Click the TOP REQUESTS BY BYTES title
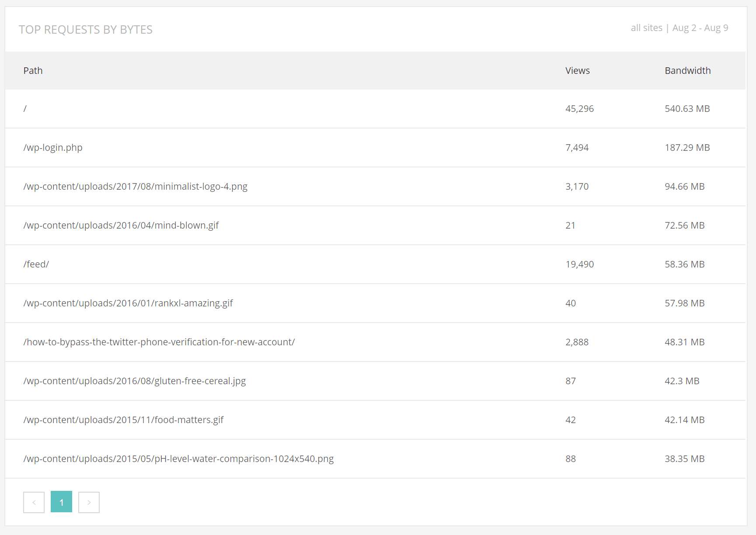Image resolution: width=756 pixels, height=535 pixels. 86,30
